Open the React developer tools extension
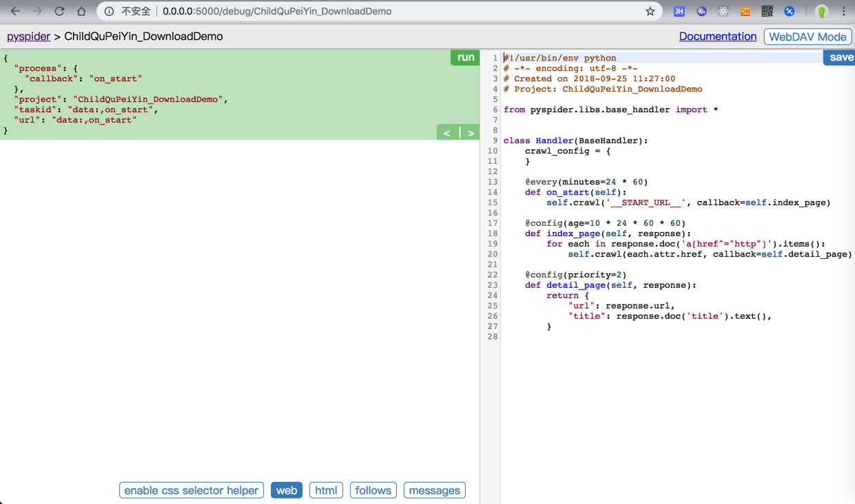855x504 pixels. pos(723,11)
